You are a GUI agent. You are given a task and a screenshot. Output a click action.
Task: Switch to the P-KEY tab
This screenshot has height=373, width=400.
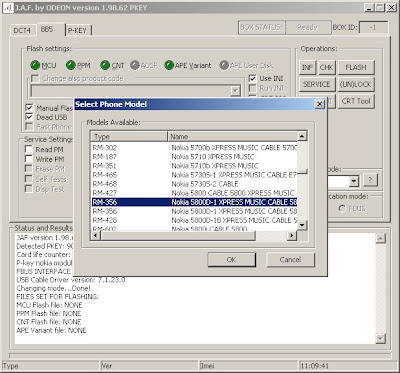coord(77,30)
